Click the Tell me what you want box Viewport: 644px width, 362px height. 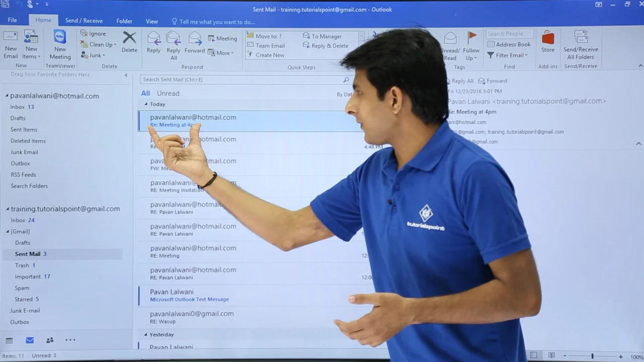(x=213, y=22)
